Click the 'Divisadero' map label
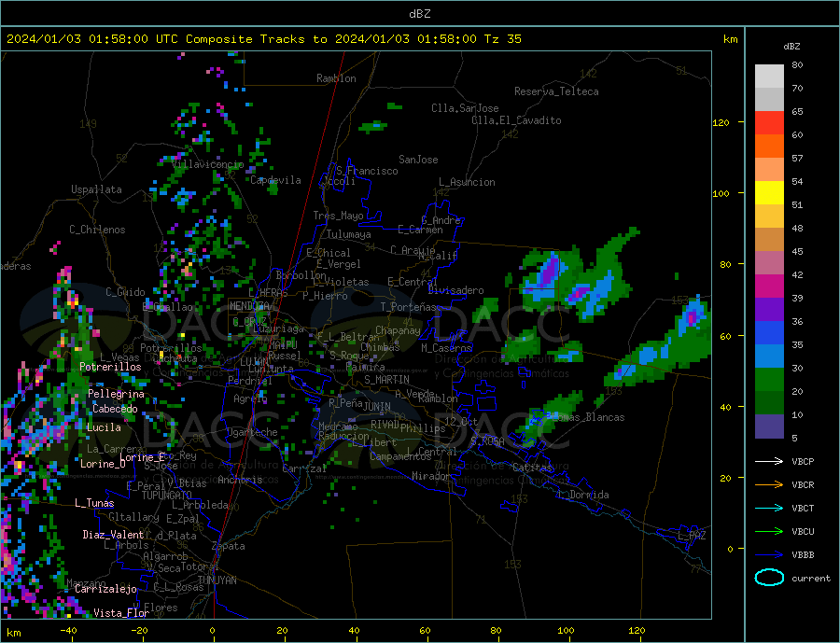Screen dimensions: 840x643 (x=455, y=290)
